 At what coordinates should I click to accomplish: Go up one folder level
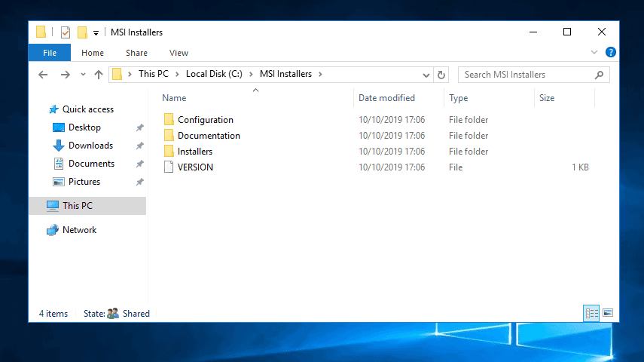click(98, 75)
